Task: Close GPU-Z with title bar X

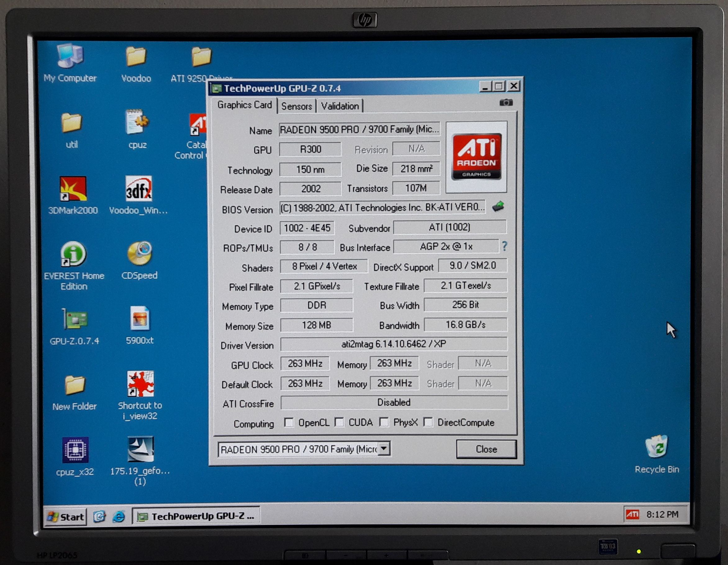Action: [x=514, y=86]
